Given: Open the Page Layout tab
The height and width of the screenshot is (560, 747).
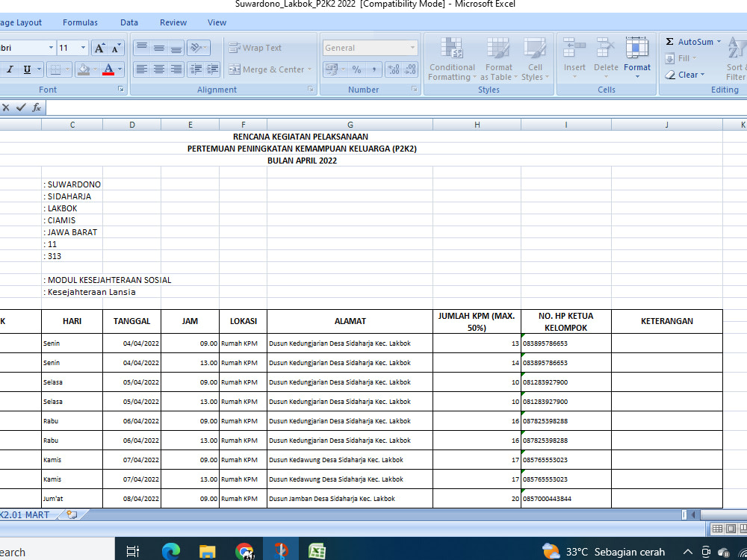Looking at the screenshot, I should pyautogui.click(x=20, y=22).
